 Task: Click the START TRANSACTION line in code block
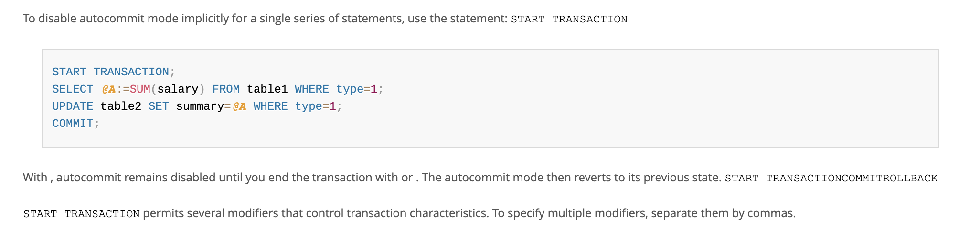pos(114,72)
